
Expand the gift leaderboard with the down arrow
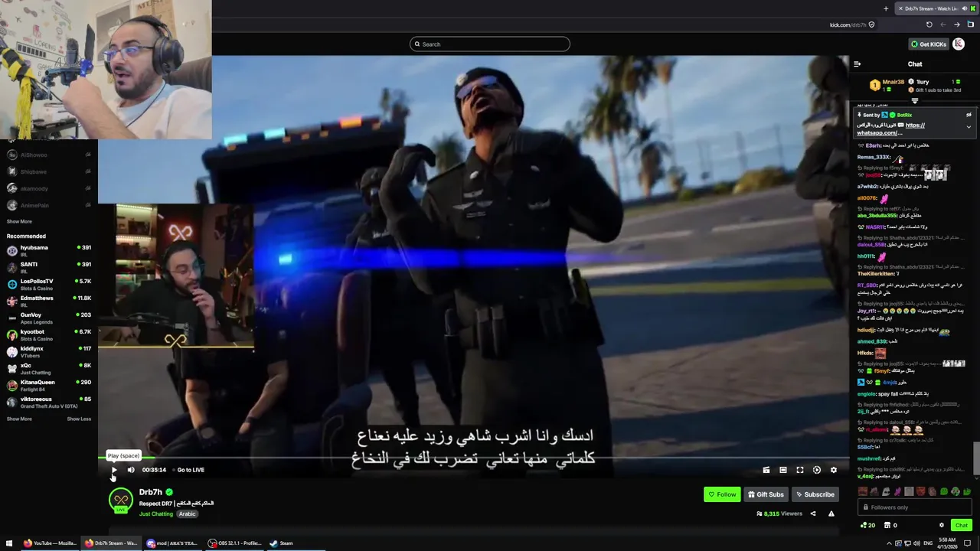[915, 100]
